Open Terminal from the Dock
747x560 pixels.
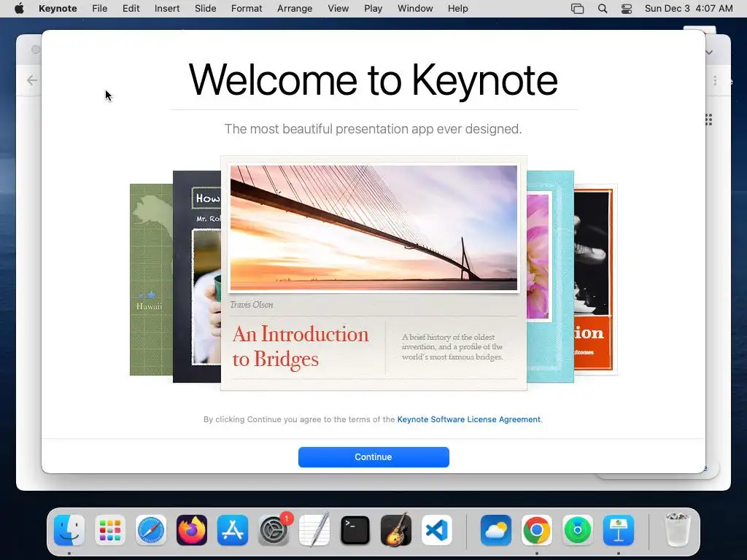tap(355, 530)
